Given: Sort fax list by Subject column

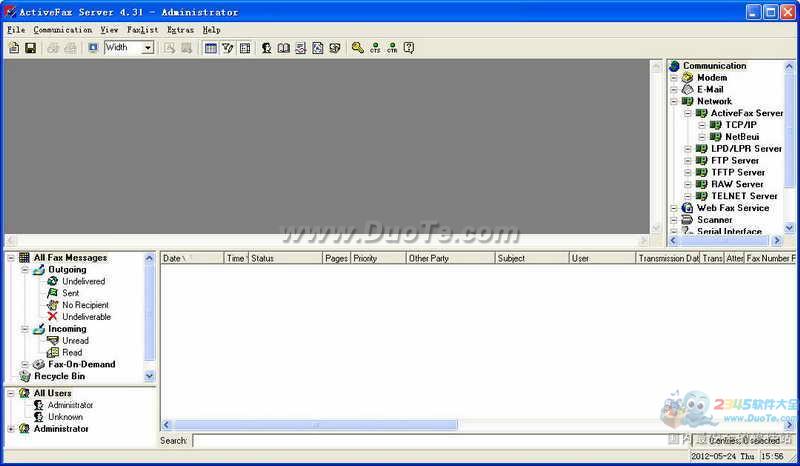Looking at the screenshot, I should pos(532,258).
